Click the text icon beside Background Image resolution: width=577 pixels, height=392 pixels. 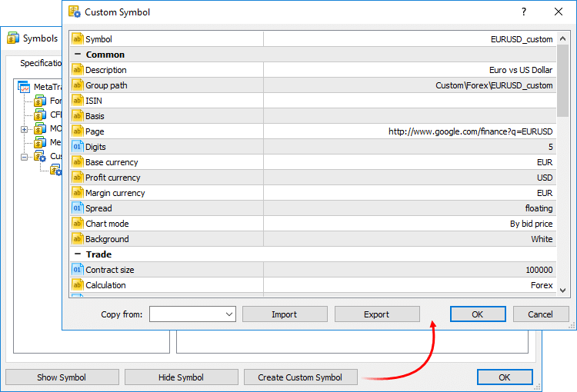click(x=77, y=239)
